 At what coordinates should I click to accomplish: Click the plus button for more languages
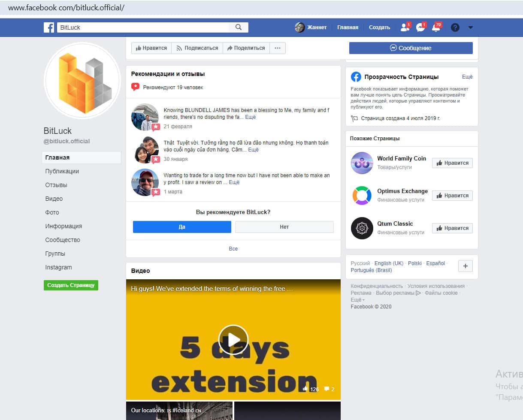[x=466, y=266]
